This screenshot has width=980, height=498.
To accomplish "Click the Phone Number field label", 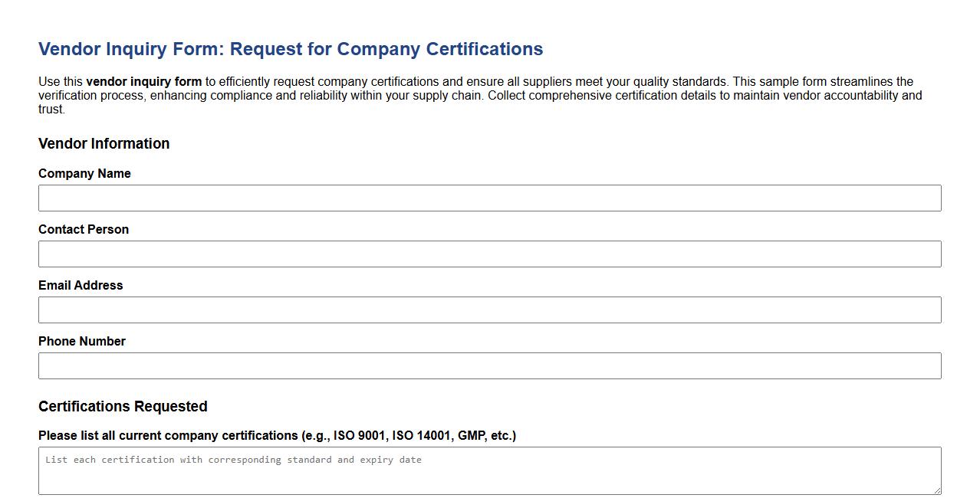I will (81, 341).
